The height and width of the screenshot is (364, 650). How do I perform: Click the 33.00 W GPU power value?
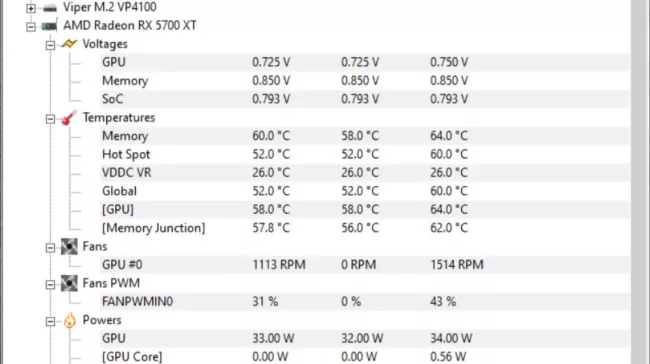coord(273,338)
